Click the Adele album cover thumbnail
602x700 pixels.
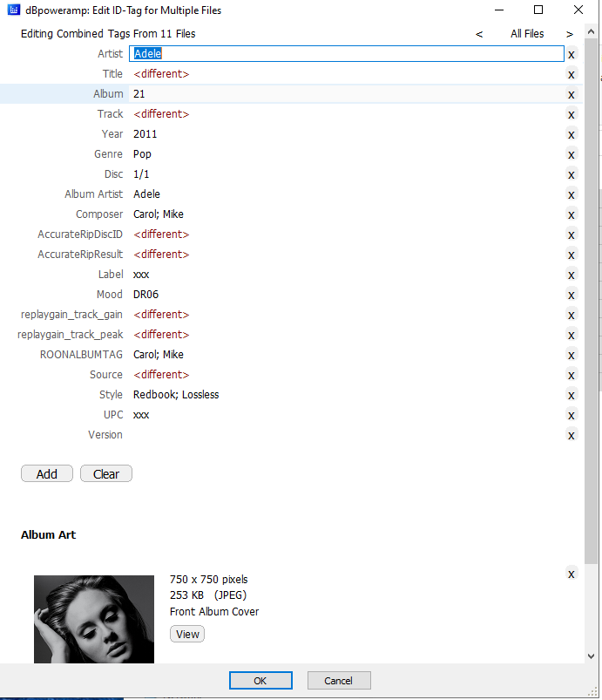pyautogui.click(x=95, y=619)
